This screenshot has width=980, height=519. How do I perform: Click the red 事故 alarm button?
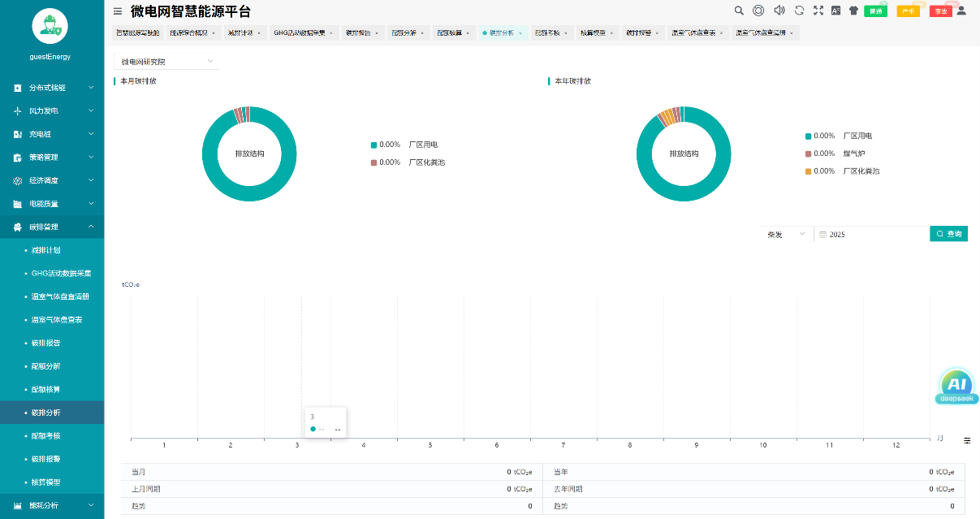pos(940,11)
